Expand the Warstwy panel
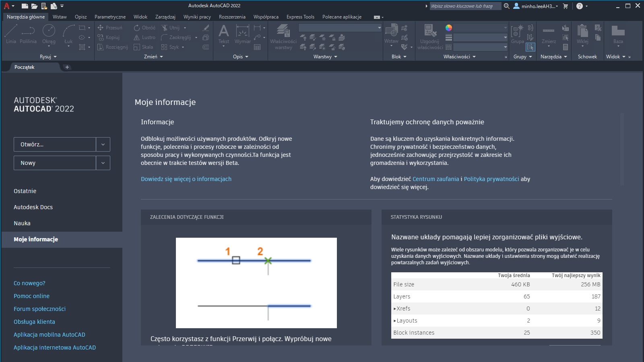The height and width of the screenshot is (362, 644). (x=325, y=57)
